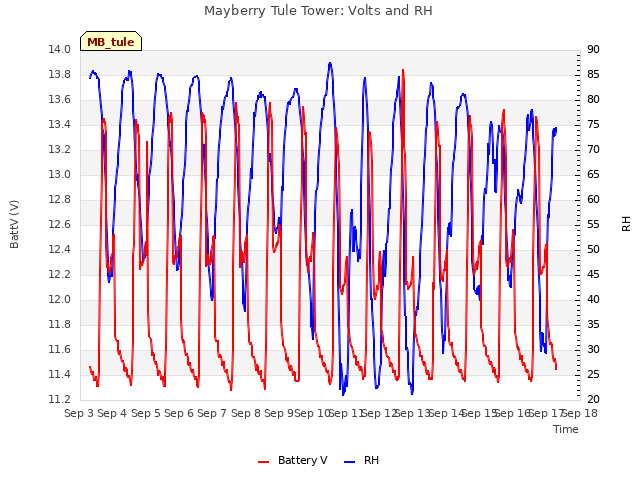Image resolution: width=640 pixels, height=480 pixels.
Task: Click the 20 right axis value
Action: [593, 399]
